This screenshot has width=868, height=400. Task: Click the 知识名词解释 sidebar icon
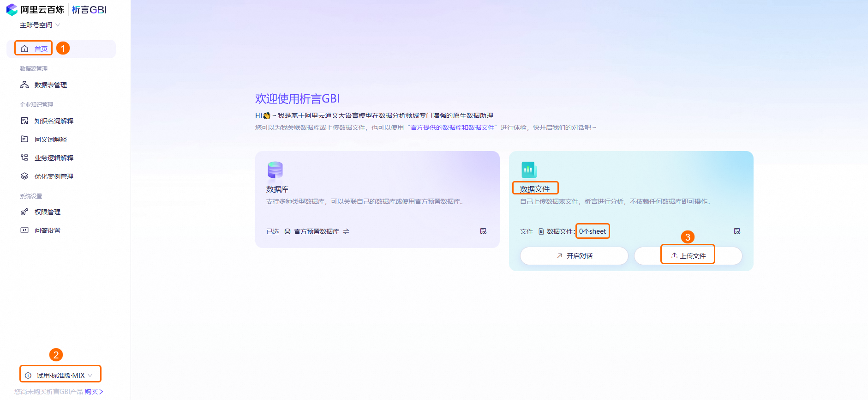point(24,121)
